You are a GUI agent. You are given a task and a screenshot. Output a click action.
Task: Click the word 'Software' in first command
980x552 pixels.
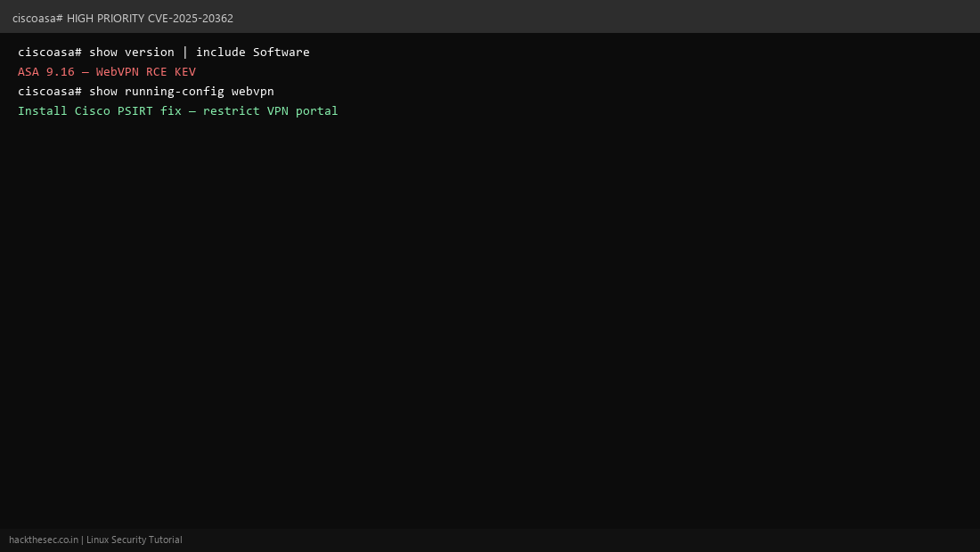(x=282, y=52)
